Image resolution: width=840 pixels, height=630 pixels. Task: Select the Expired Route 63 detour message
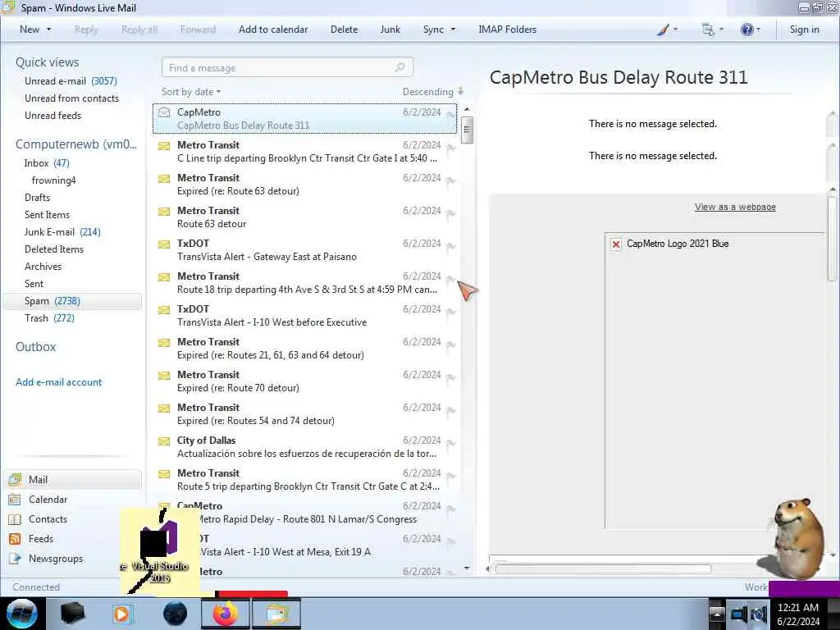click(305, 185)
